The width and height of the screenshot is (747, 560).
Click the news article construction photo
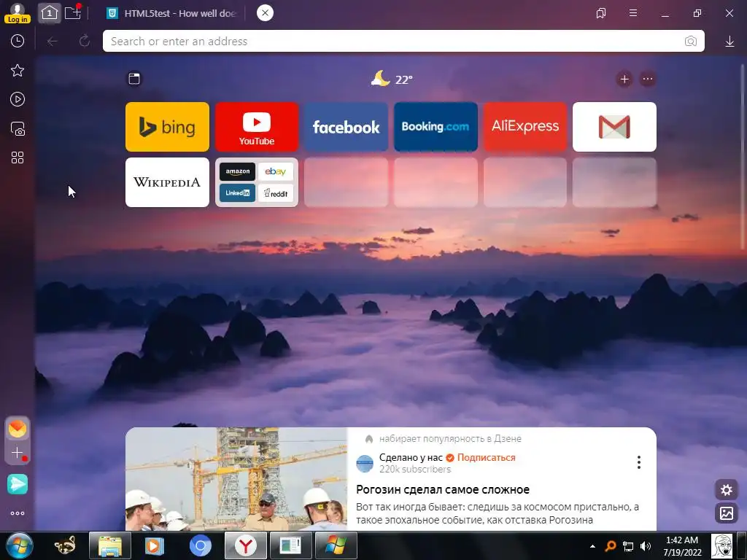tap(236, 479)
